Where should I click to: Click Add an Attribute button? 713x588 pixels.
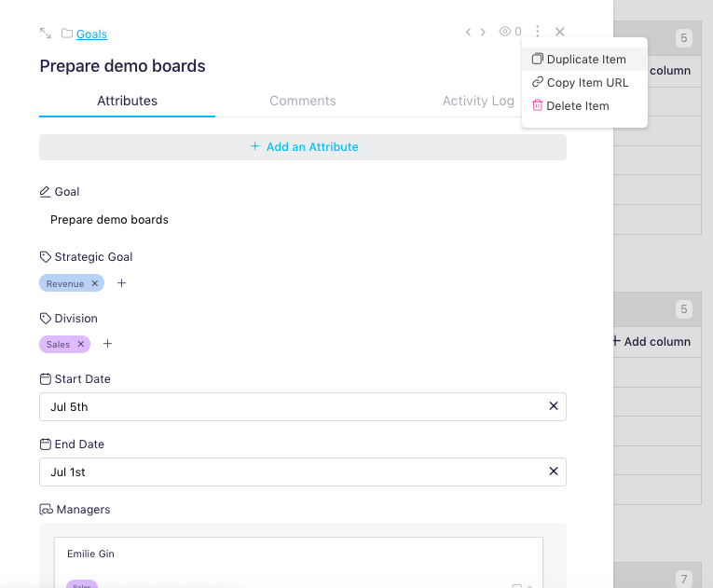[x=303, y=147]
